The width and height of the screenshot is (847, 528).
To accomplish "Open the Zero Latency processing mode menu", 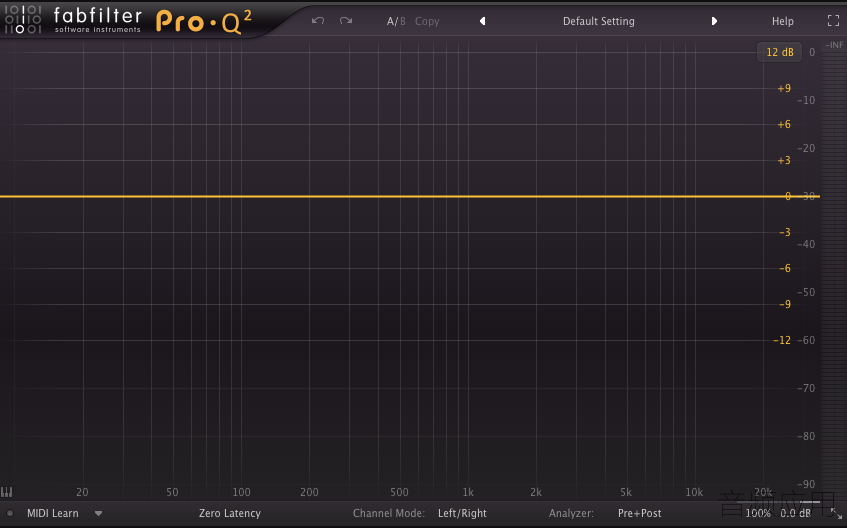I will 230,513.
